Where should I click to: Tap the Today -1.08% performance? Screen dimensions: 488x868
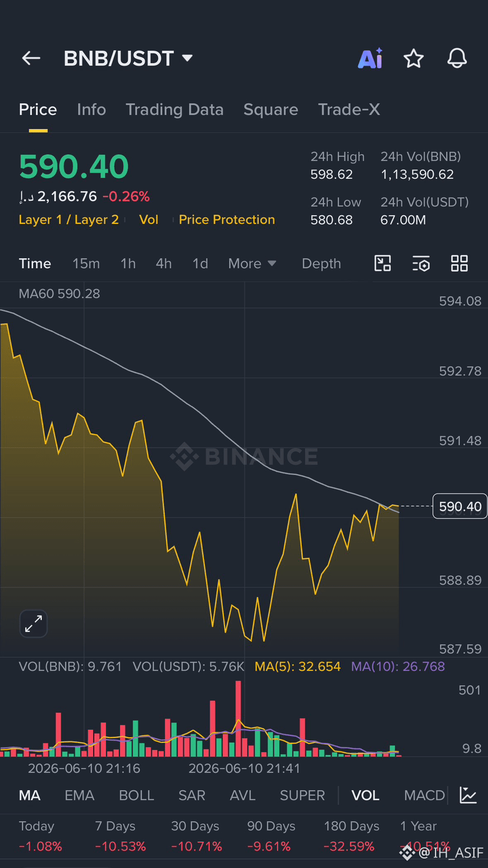pyautogui.click(x=40, y=837)
